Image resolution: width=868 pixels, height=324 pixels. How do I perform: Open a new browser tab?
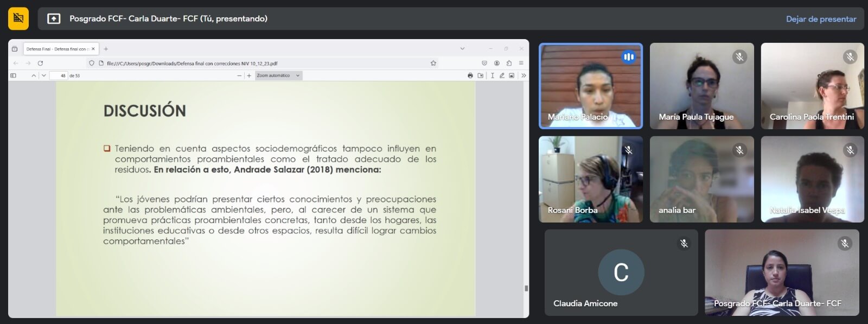[106, 49]
